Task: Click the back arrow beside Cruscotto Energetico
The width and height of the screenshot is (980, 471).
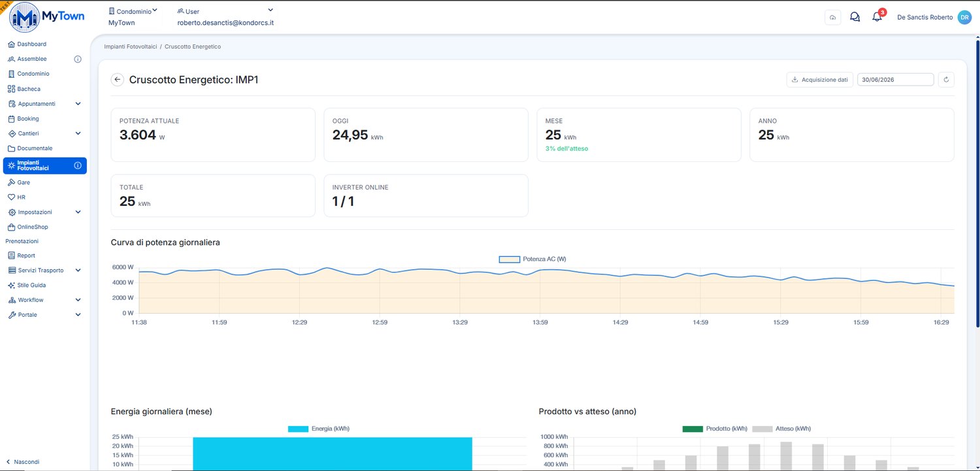Action: coord(118,80)
